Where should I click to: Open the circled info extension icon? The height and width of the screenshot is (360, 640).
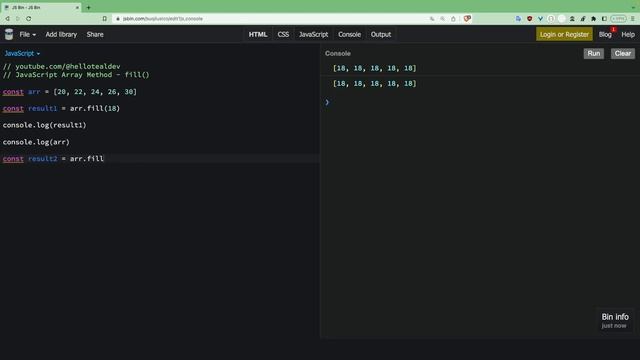click(x=551, y=19)
